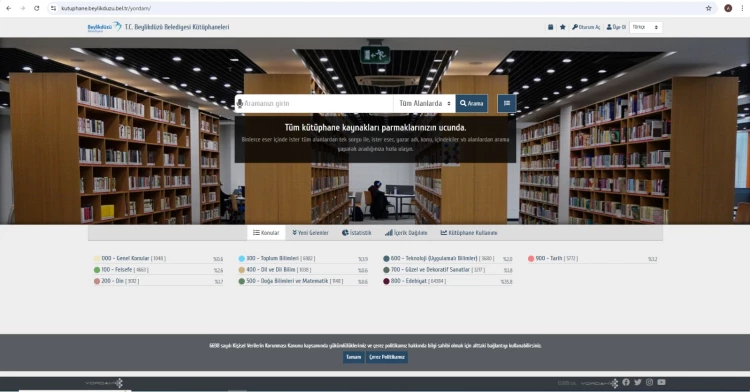Bookmark this page with browser star
The image size is (750, 392).
pyautogui.click(x=709, y=8)
